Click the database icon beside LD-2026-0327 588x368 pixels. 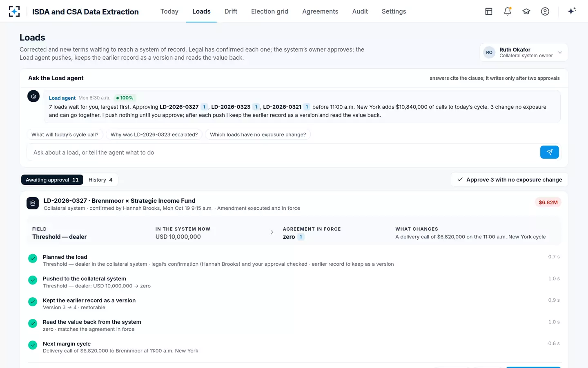pyautogui.click(x=33, y=203)
